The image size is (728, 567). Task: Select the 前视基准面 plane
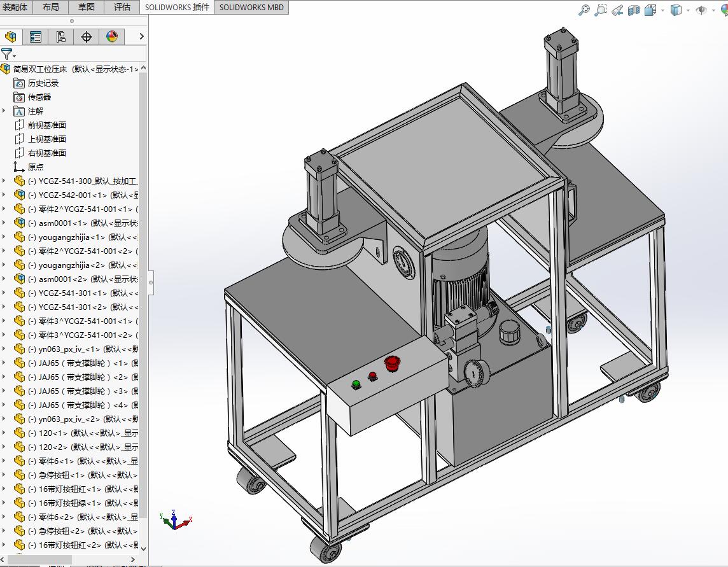[40, 125]
